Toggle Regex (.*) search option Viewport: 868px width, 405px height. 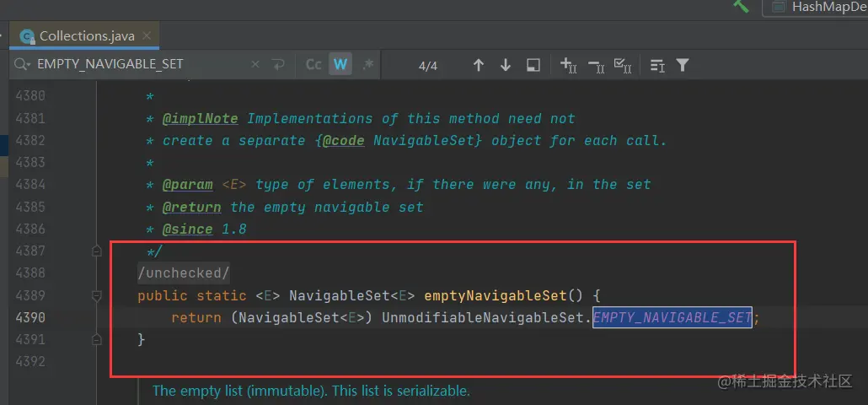tap(367, 65)
